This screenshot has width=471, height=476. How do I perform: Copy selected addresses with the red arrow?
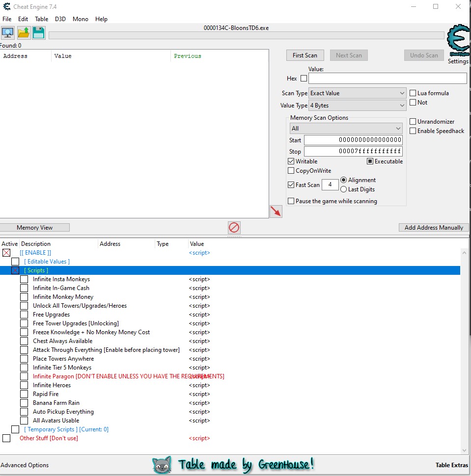pos(276,212)
